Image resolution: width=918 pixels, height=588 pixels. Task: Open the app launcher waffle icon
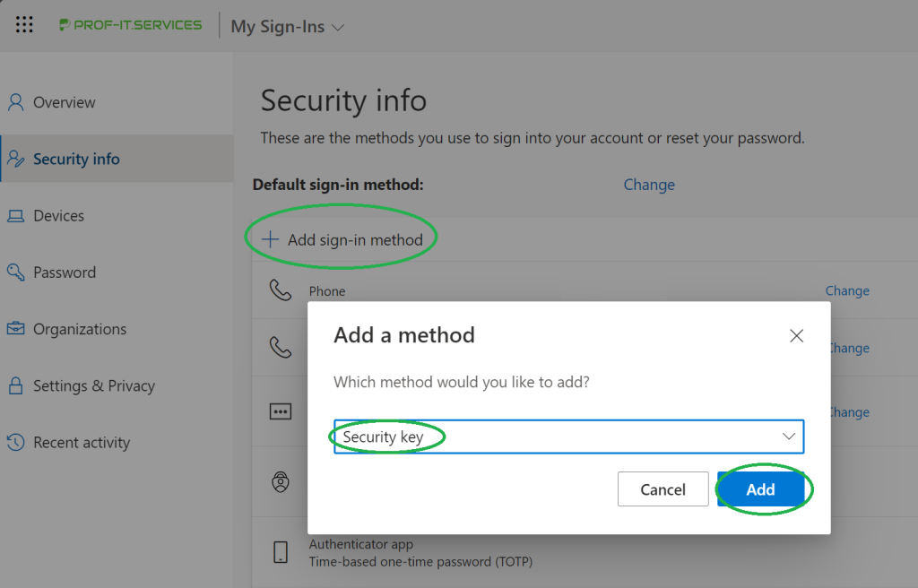point(24,25)
